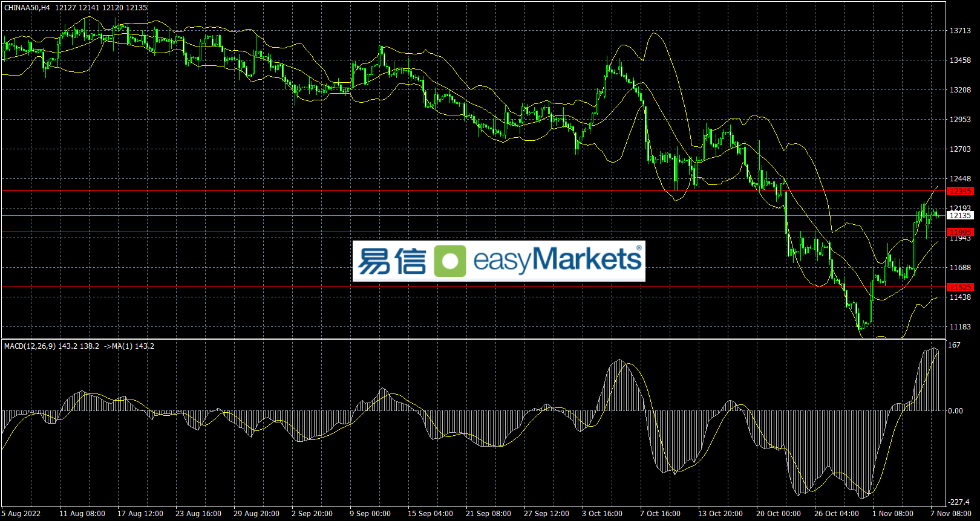Click the 2 Sep 20:00 time label

(x=312, y=514)
